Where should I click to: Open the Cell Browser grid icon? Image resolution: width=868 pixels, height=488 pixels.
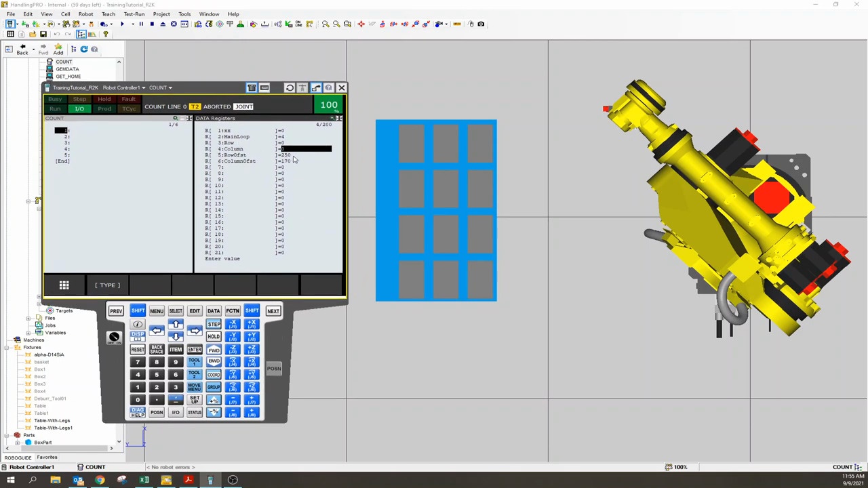10,34
